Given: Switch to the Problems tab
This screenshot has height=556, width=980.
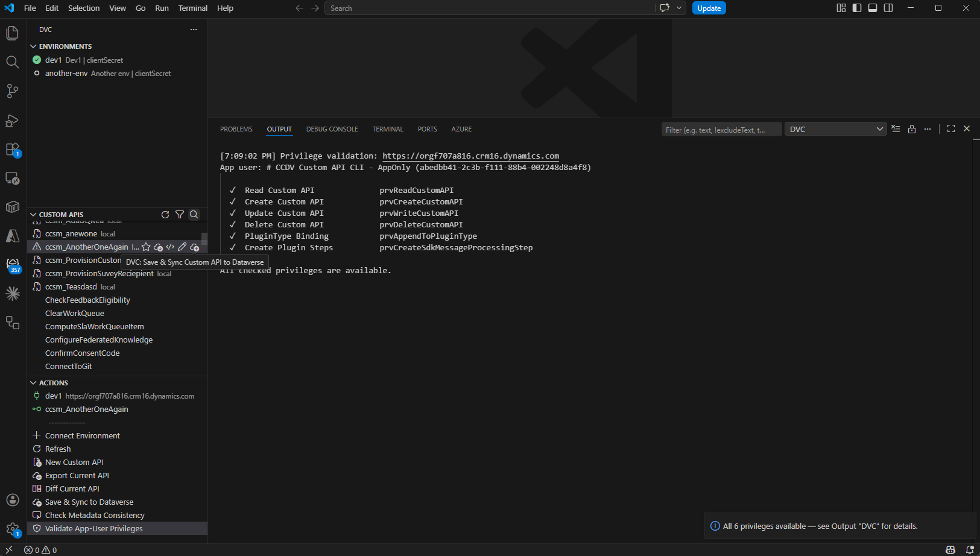Looking at the screenshot, I should (236, 129).
